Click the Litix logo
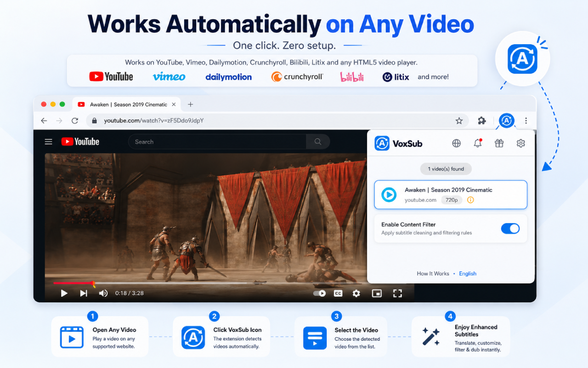This screenshot has height=368, width=588. coord(396,77)
